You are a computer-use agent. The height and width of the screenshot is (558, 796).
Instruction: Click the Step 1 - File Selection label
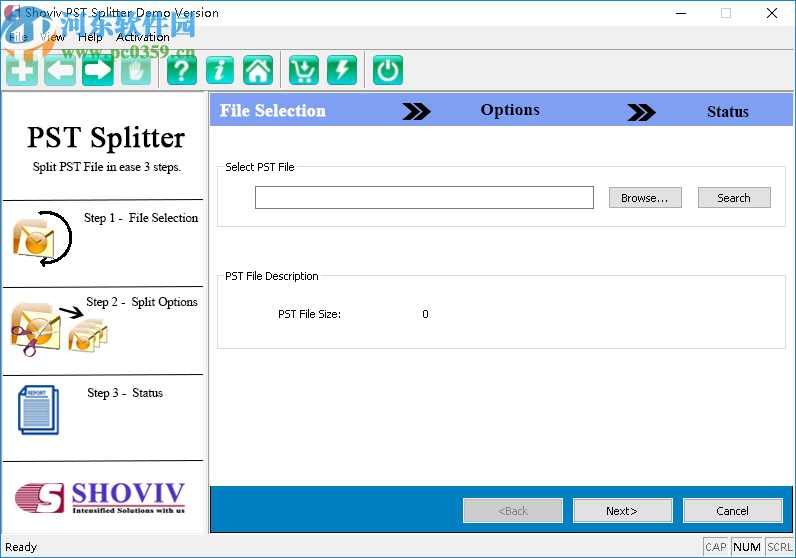(x=141, y=218)
